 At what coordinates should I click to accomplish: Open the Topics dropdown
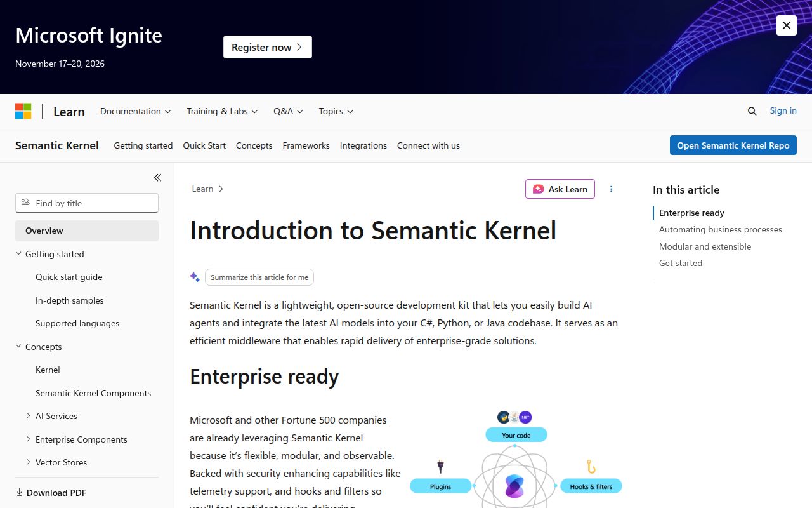[x=336, y=111]
